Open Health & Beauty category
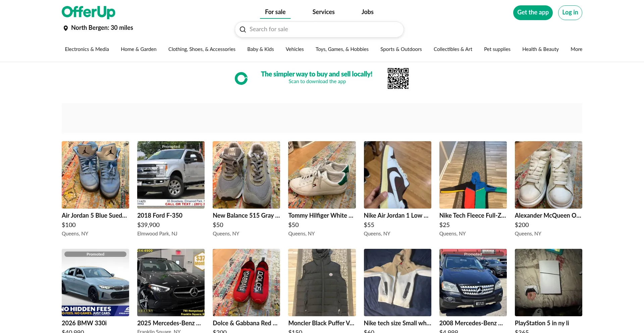644x333 pixels. click(x=540, y=49)
